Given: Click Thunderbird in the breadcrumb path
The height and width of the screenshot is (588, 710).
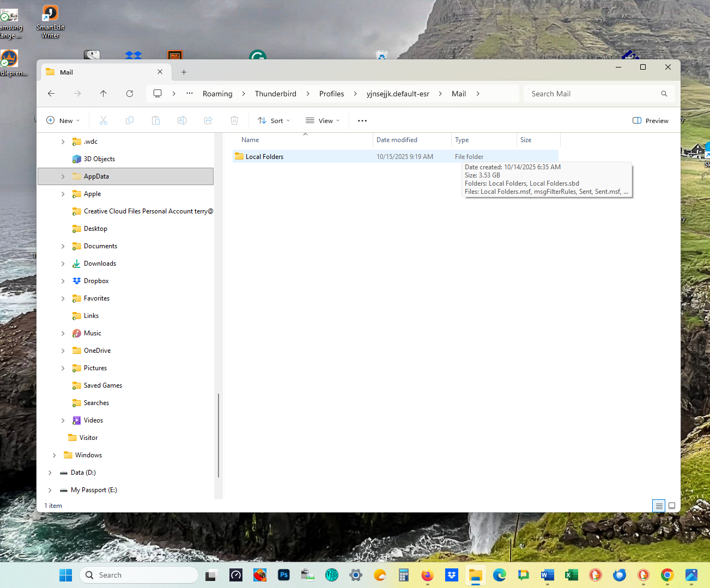Looking at the screenshot, I should coord(276,94).
